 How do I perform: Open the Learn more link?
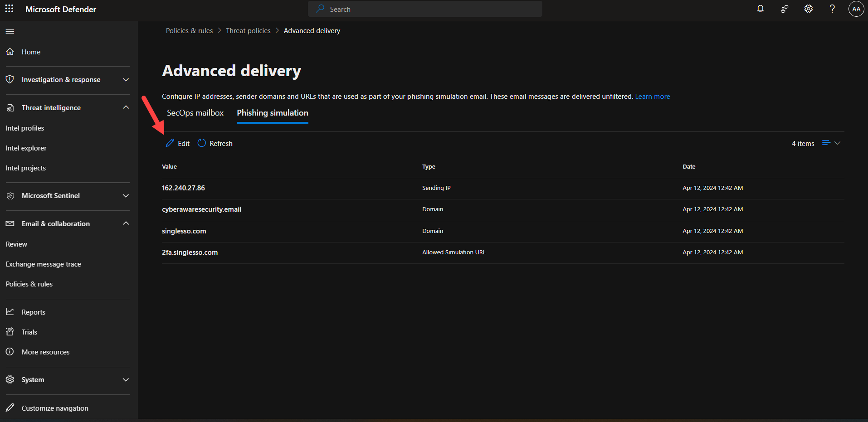coord(652,97)
